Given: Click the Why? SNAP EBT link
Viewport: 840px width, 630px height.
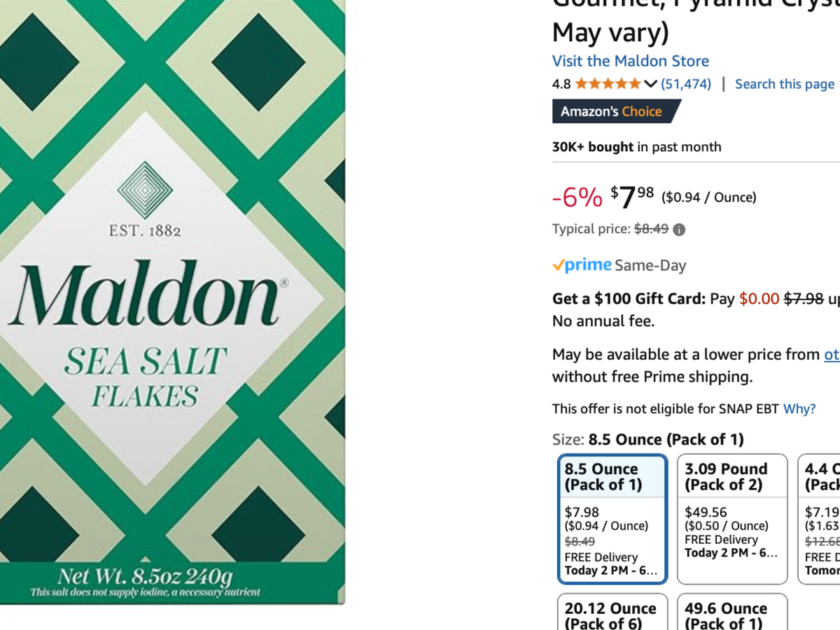Looking at the screenshot, I should click(x=799, y=409).
